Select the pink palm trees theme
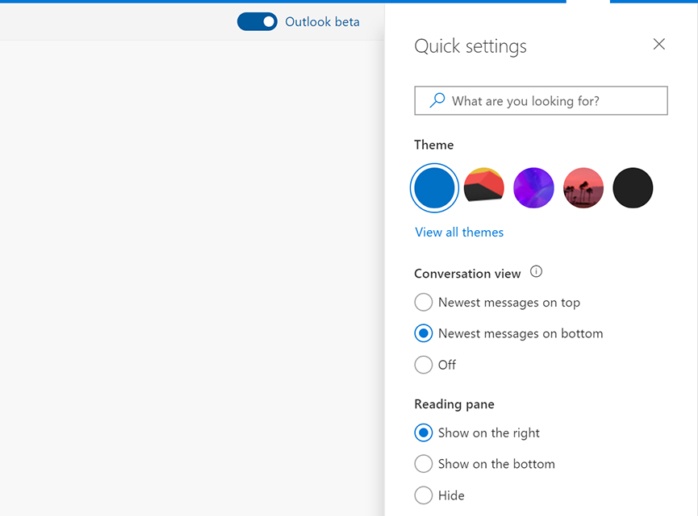Viewport: 698px width, 516px height. click(x=583, y=188)
